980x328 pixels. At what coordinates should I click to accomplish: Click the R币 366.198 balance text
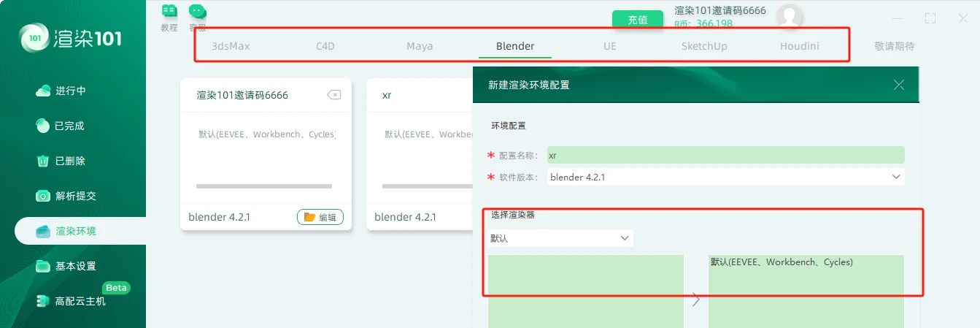click(x=703, y=24)
